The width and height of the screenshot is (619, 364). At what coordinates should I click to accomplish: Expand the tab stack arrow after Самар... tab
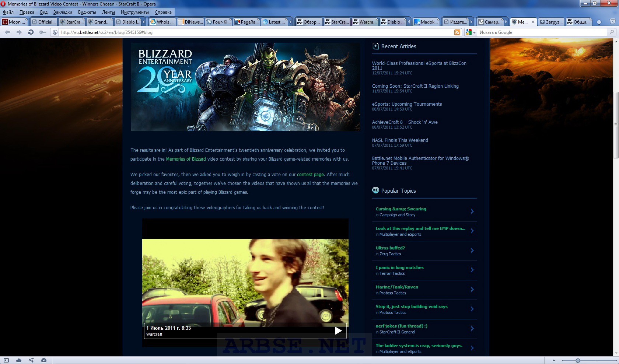coord(506,22)
